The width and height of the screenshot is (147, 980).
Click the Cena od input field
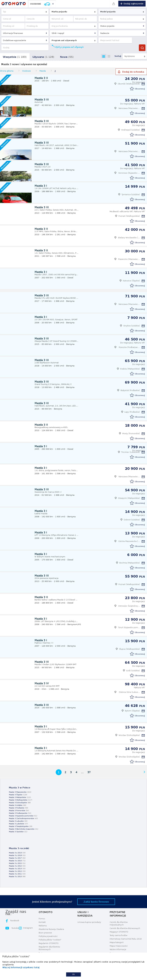(x=13, y=19)
